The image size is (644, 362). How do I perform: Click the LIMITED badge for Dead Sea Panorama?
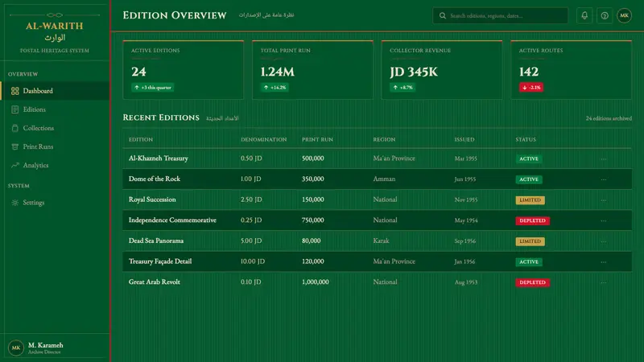pos(530,241)
